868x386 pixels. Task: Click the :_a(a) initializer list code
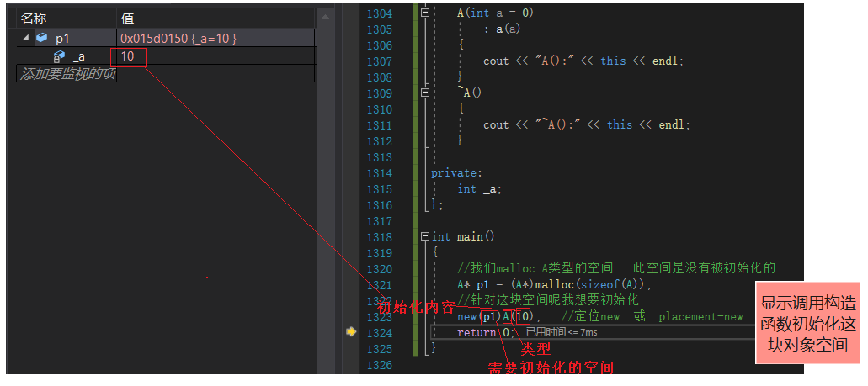point(502,29)
